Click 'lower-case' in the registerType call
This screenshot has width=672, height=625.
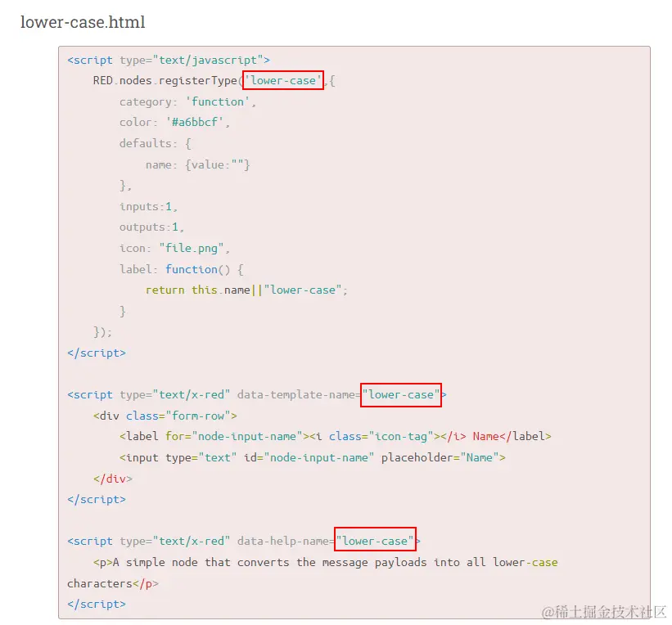(x=283, y=80)
